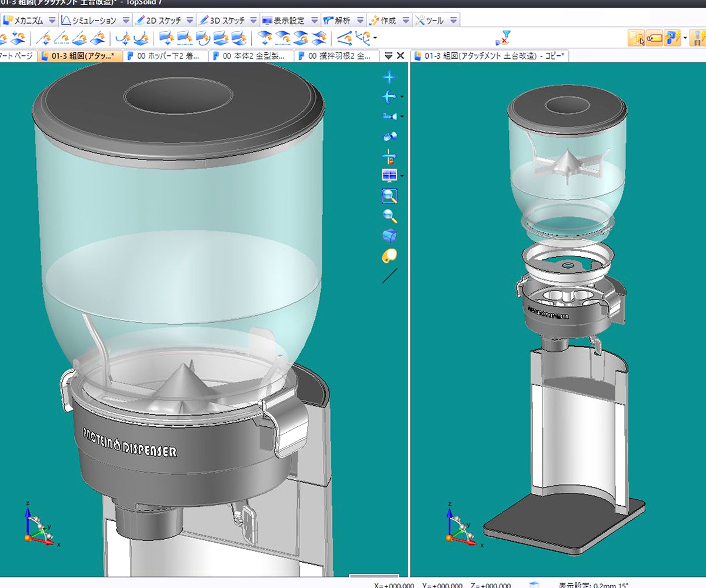The height and width of the screenshot is (588, 706).
Task: Expand the ツール menu dropdown arrow
Action: pos(453,21)
